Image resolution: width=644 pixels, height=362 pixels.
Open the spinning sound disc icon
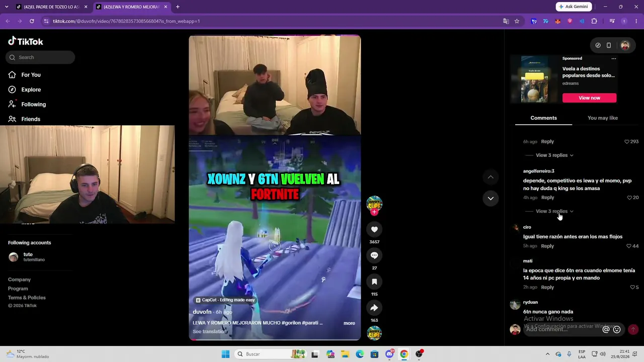coord(374,333)
